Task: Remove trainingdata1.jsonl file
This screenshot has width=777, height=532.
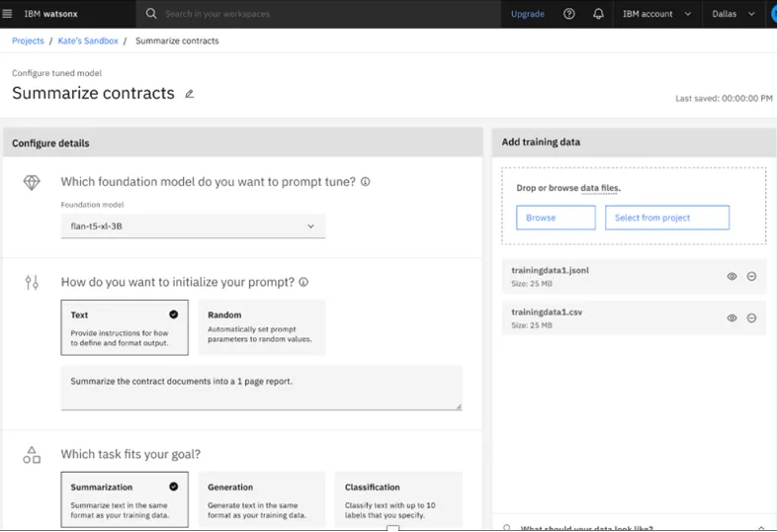Action: [751, 276]
